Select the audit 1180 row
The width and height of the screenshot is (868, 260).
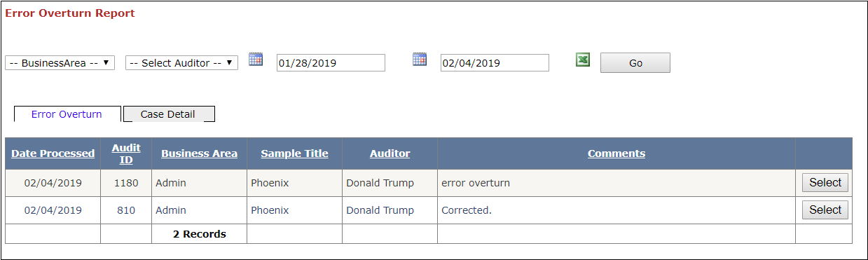pyautogui.click(x=825, y=183)
